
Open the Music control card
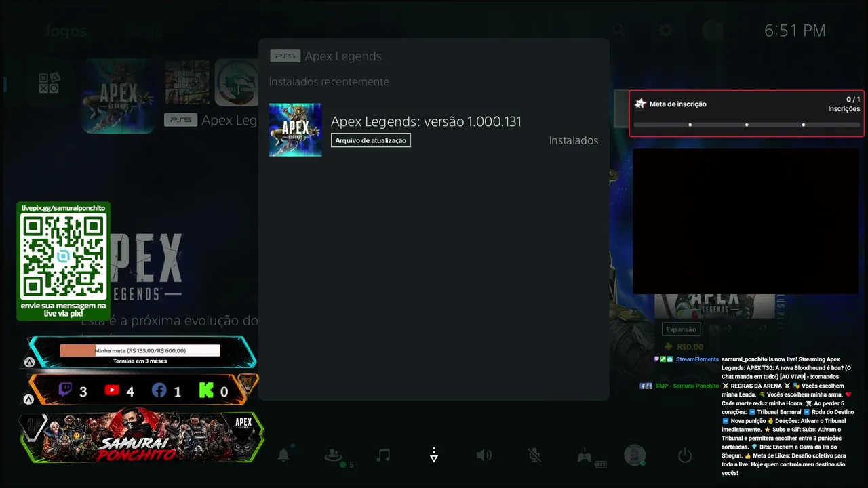coord(383,455)
